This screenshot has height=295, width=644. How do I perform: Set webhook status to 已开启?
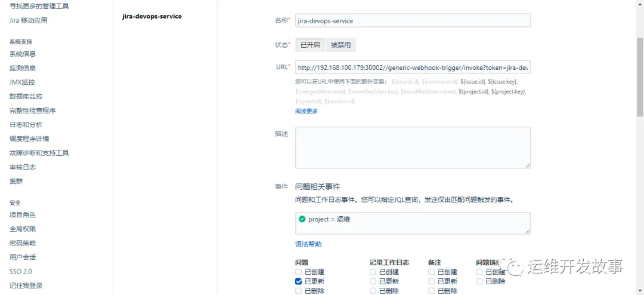310,45
